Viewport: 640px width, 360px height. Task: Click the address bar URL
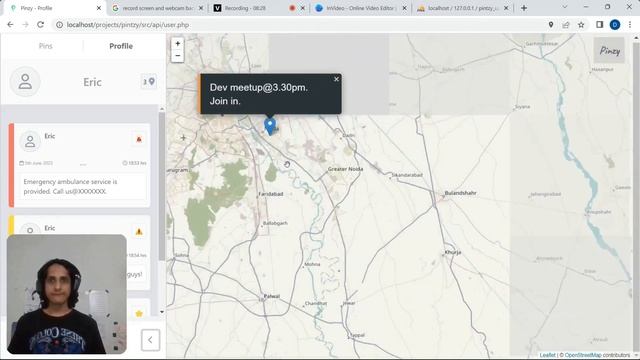coord(128,25)
